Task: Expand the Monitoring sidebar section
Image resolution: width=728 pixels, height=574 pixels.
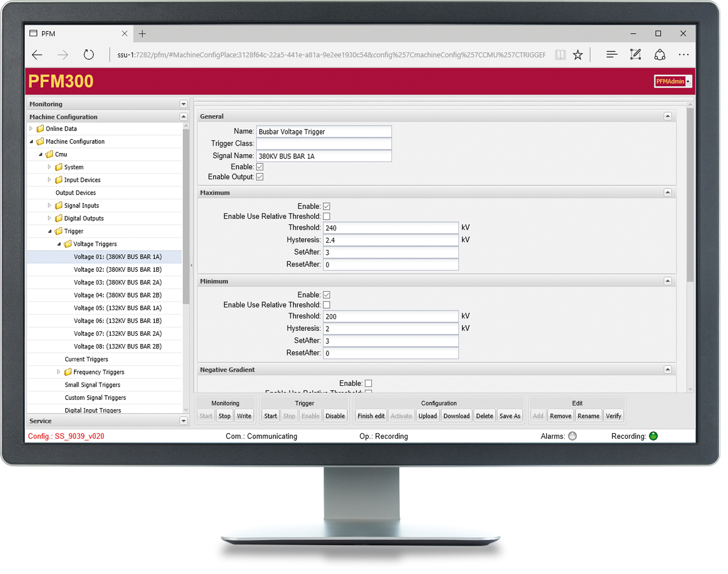Action: point(183,104)
